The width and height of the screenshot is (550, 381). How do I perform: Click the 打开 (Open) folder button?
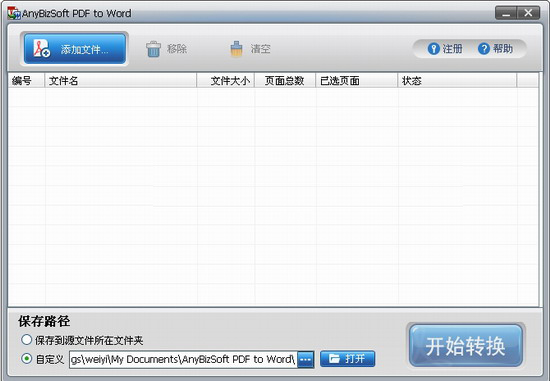(348, 359)
